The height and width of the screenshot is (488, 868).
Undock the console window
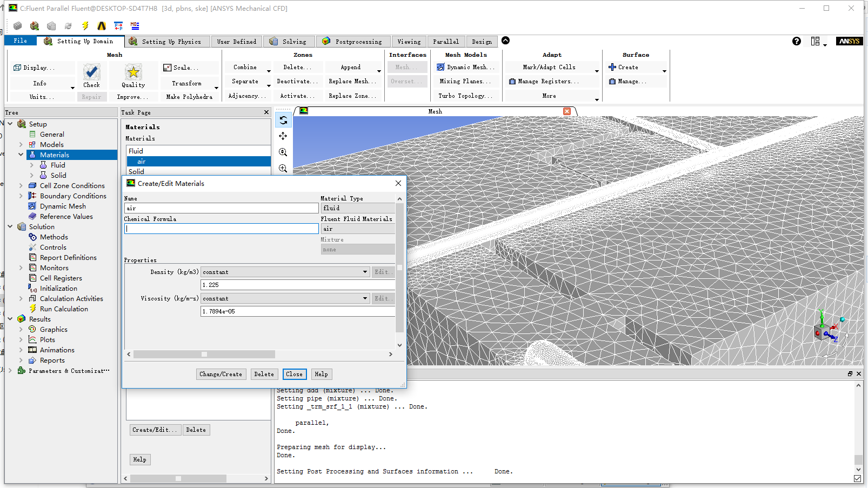tap(850, 374)
